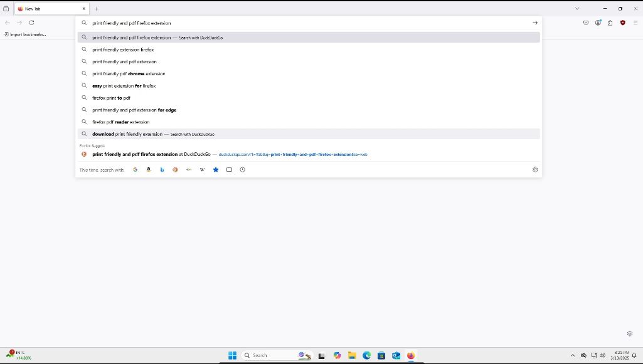Open search settings gear in dropdown
643x364 pixels.
pos(535,170)
